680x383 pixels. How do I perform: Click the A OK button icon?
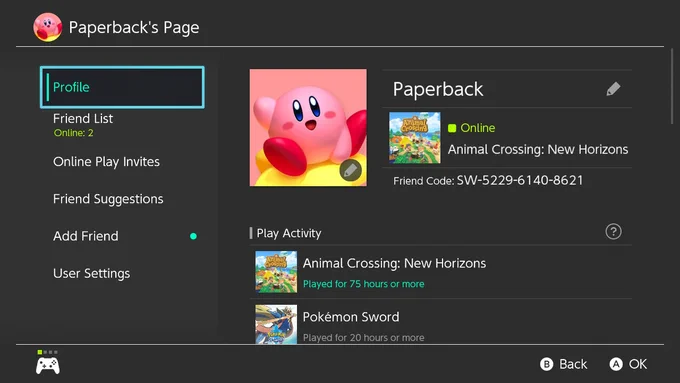616,364
